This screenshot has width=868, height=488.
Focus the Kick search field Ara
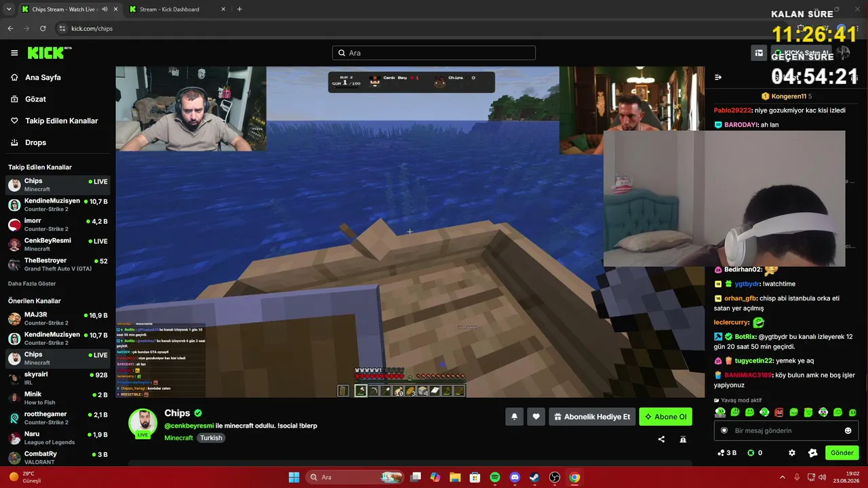tap(434, 53)
